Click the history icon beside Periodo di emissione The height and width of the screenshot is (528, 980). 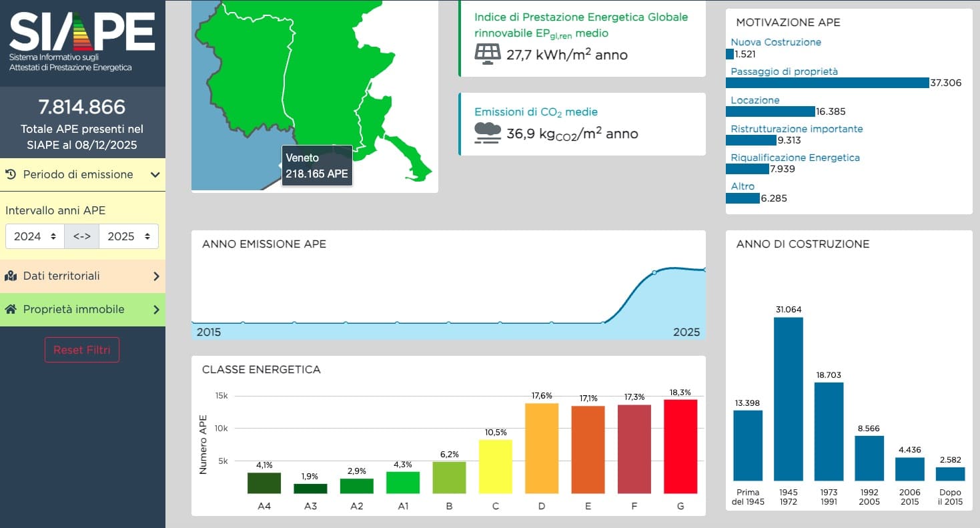coord(11,175)
